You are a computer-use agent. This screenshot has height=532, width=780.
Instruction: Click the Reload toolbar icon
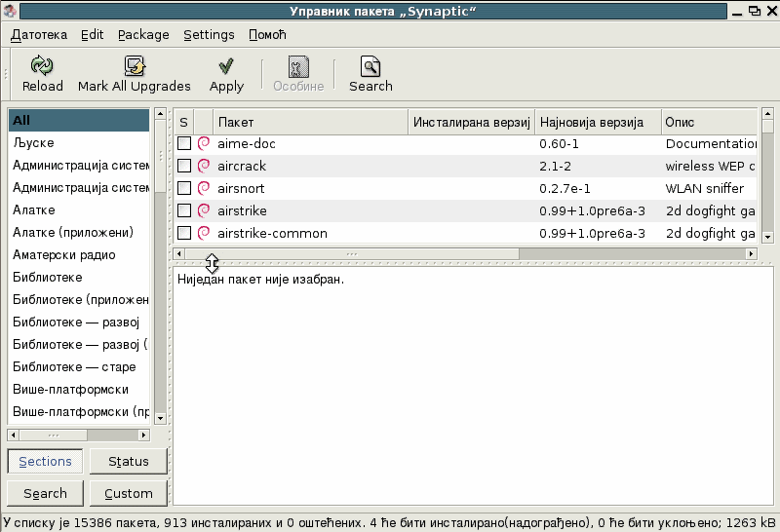[x=42, y=65]
